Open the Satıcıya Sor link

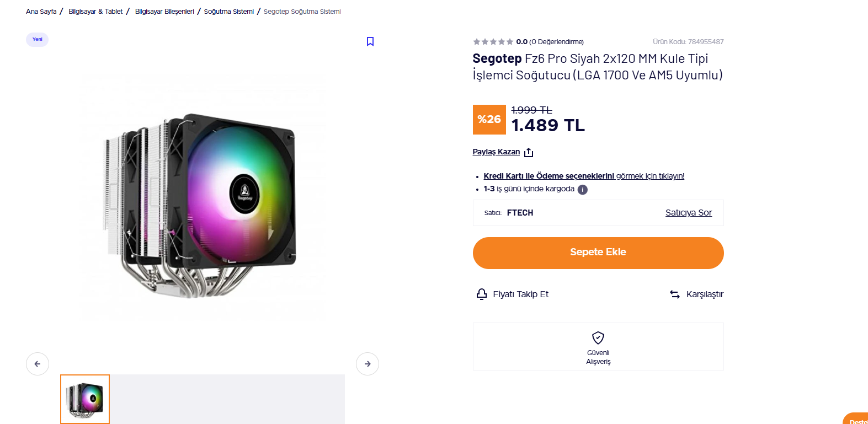(688, 213)
